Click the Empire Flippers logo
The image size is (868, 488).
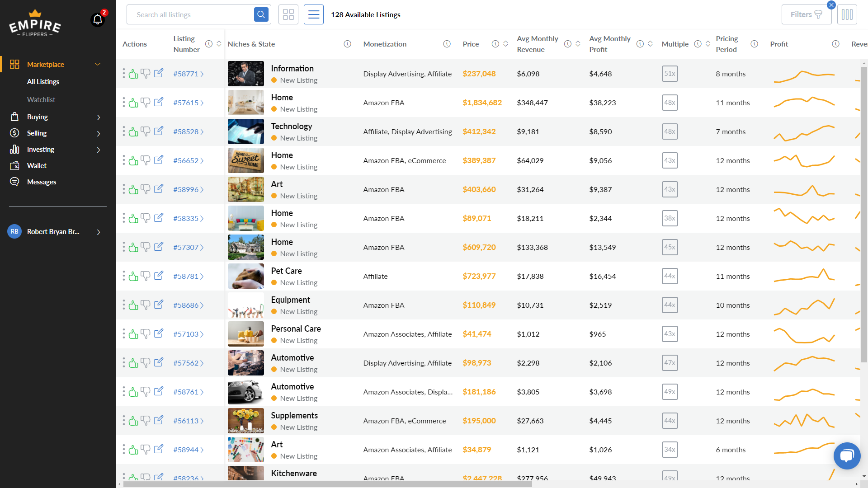(x=35, y=23)
